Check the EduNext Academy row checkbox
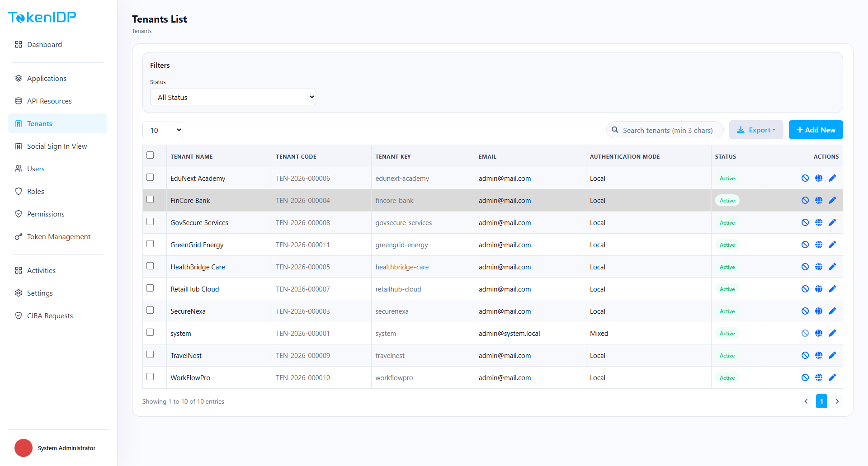 [150, 177]
